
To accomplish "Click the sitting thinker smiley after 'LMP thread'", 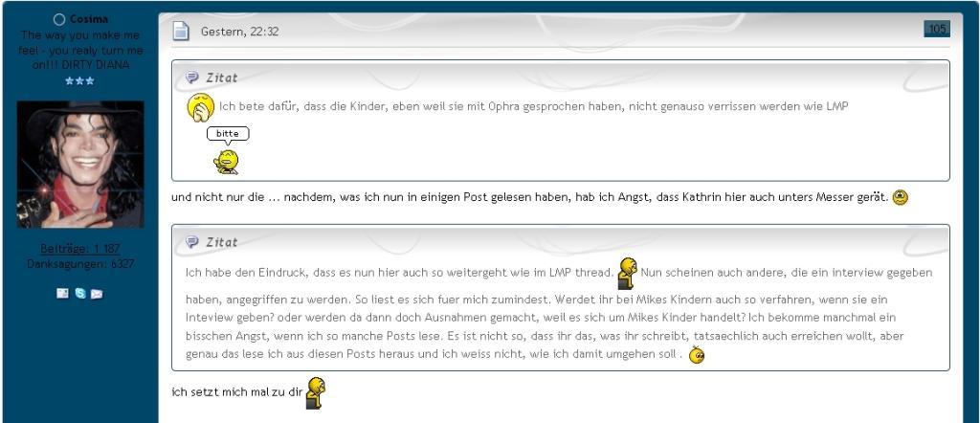I will (627, 273).
